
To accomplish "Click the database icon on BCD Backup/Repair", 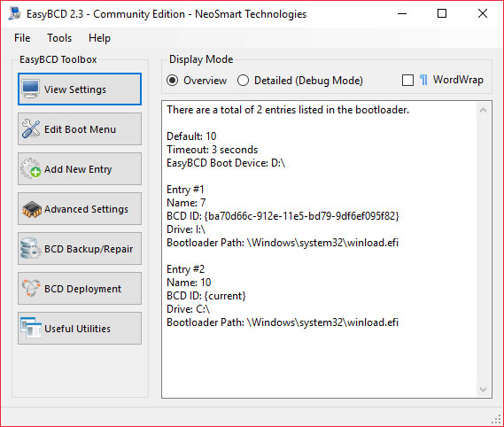I will point(30,249).
